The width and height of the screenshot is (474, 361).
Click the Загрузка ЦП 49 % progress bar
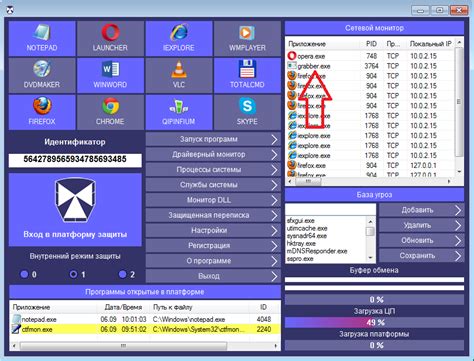click(374, 322)
